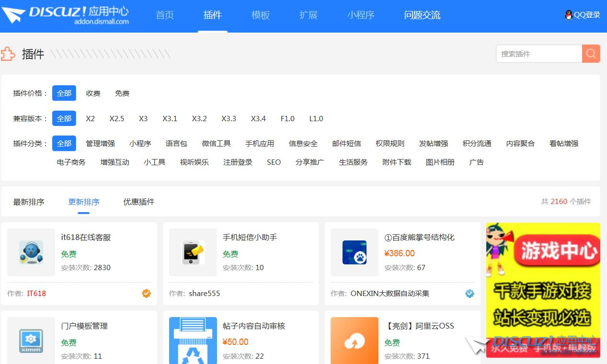Choose the 生活服务 category
This screenshot has width=607, height=364.
coord(354,162)
